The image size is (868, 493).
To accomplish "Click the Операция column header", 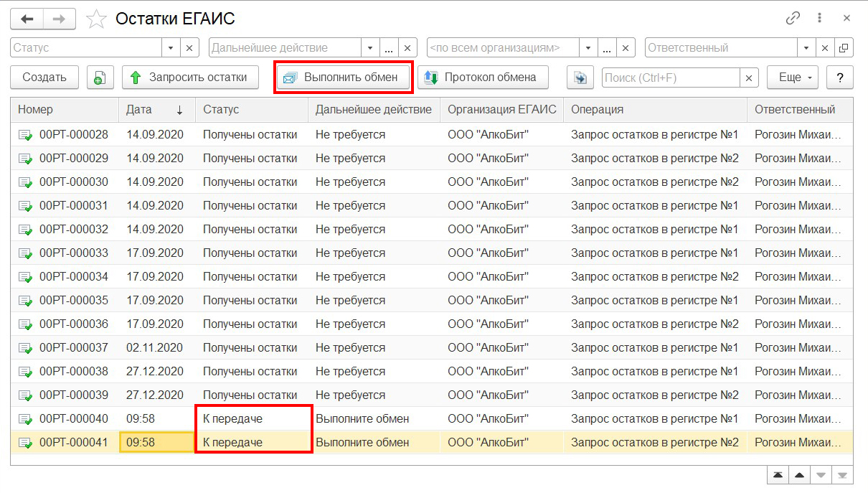I will [655, 110].
